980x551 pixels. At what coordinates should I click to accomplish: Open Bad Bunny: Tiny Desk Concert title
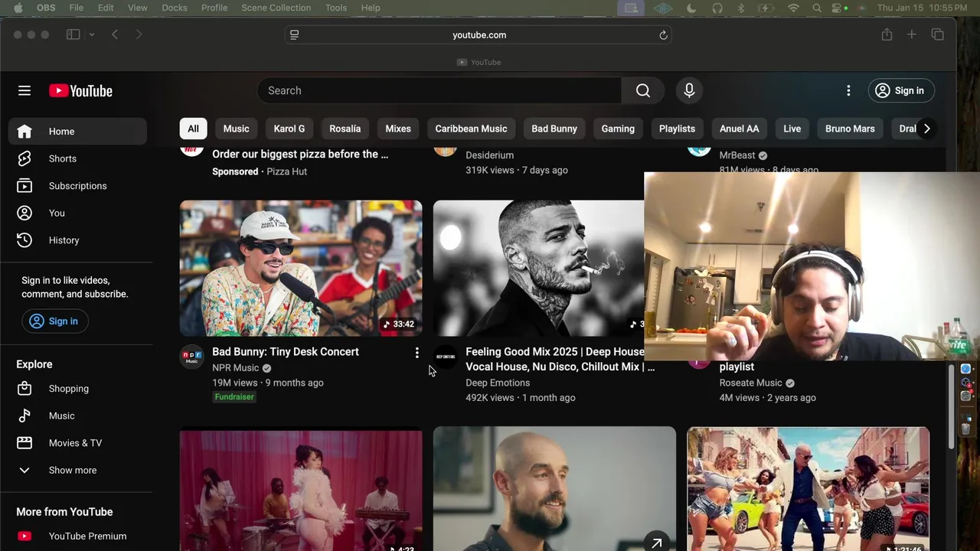coord(286,352)
